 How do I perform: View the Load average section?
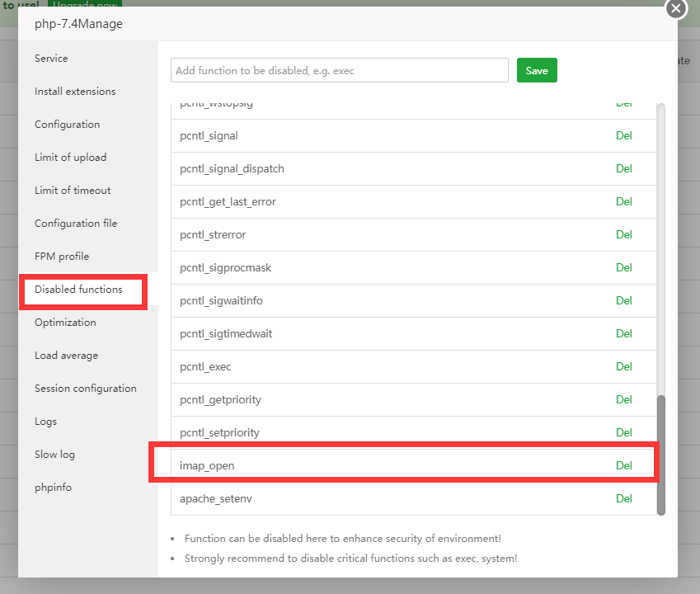[x=66, y=356]
